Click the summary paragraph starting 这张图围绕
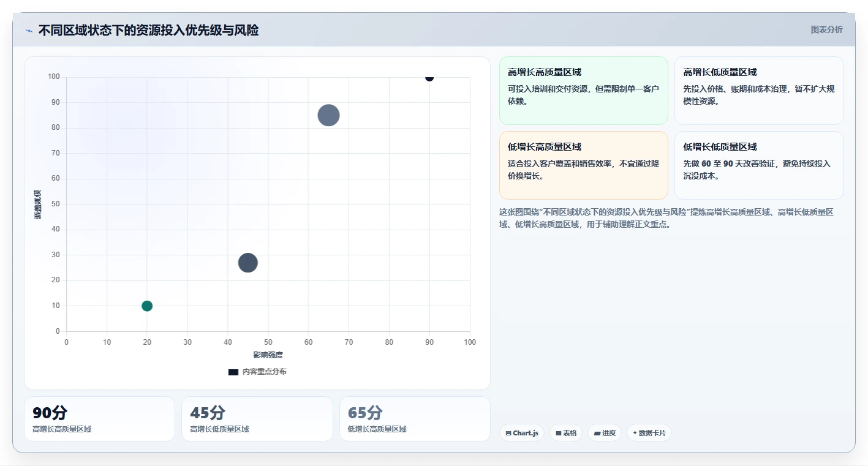Viewport: 868px width, 466px height. coord(666,218)
